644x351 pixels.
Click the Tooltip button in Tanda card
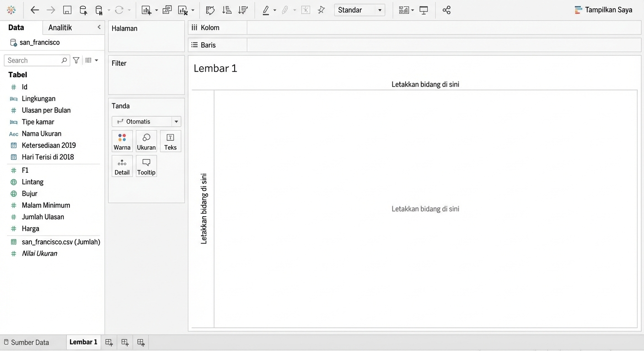pyautogui.click(x=146, y=166)
